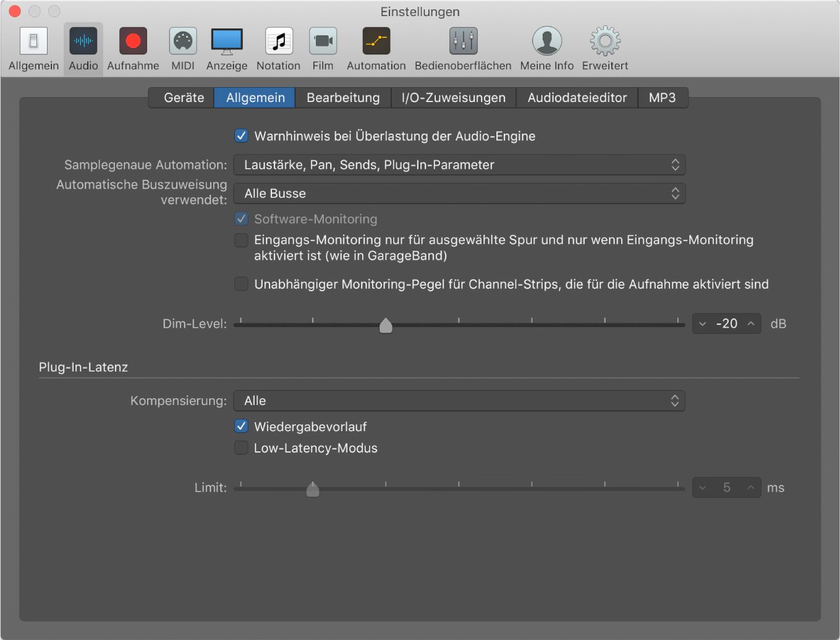Select the MIDI settings icon
This screenshot has width=840, height=640.
[183, 49]
